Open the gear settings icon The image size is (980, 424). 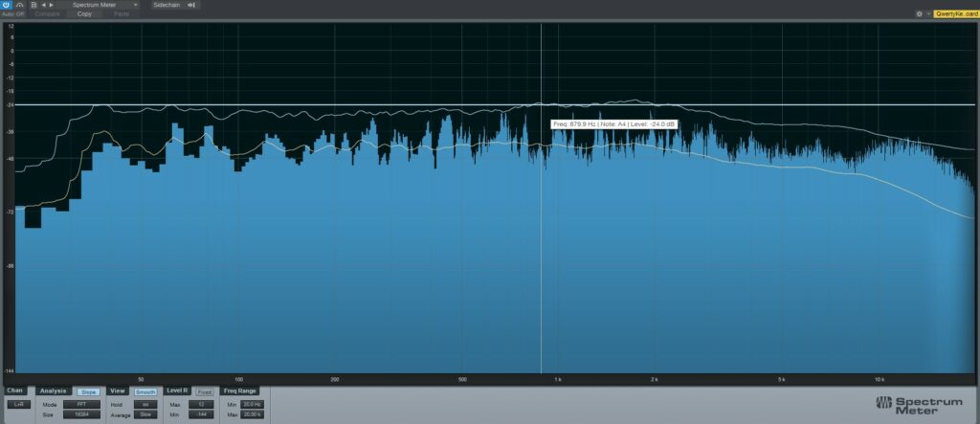919,14
